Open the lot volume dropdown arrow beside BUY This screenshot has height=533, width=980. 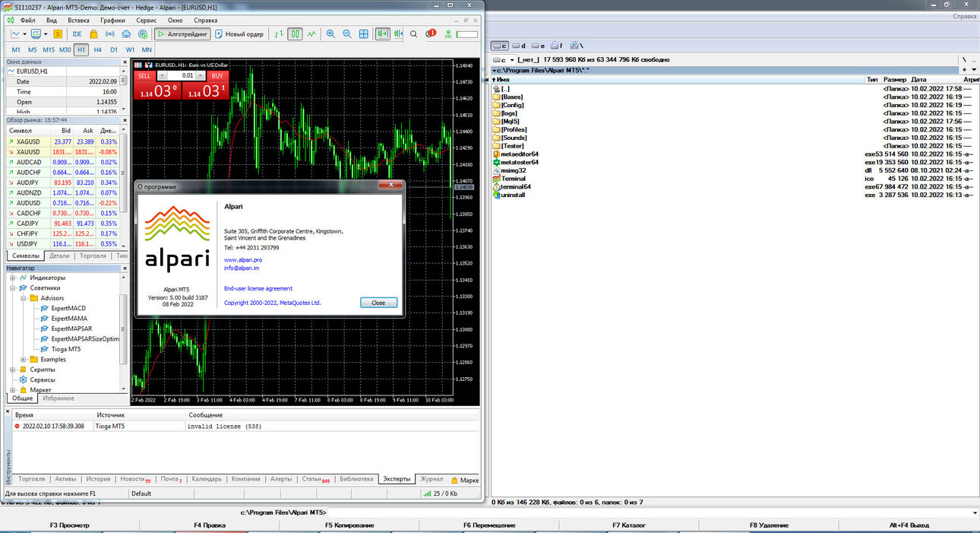pos(201,76)
